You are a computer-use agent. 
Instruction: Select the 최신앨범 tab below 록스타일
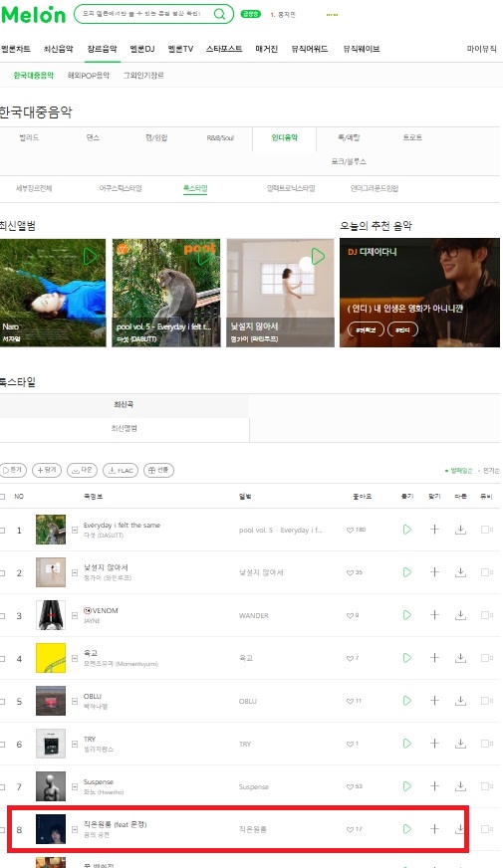click(125, 428)
